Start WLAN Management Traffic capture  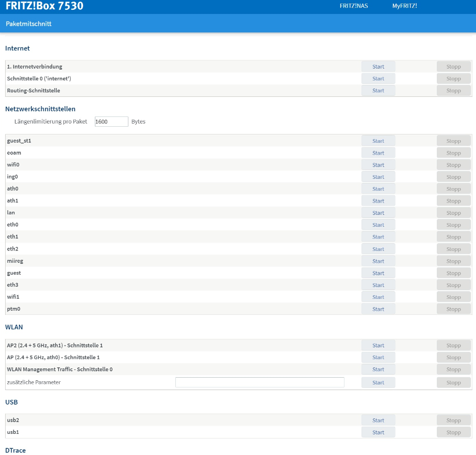[378, 369]
